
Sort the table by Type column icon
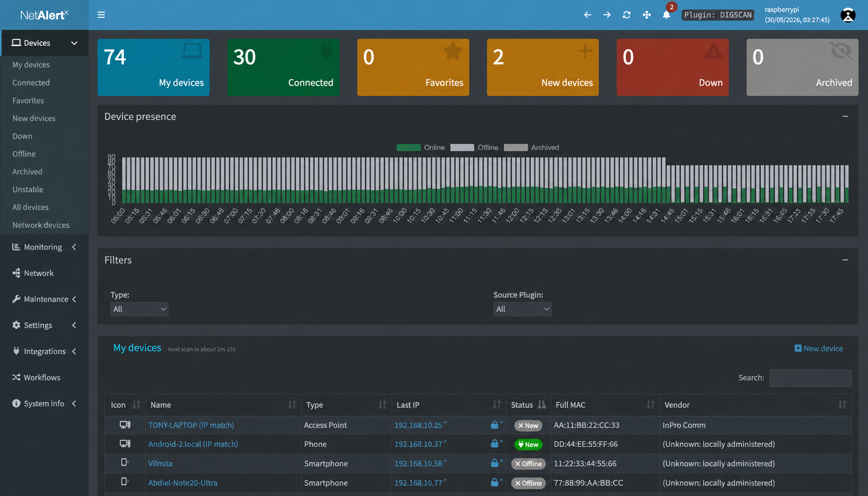(382, 404)
